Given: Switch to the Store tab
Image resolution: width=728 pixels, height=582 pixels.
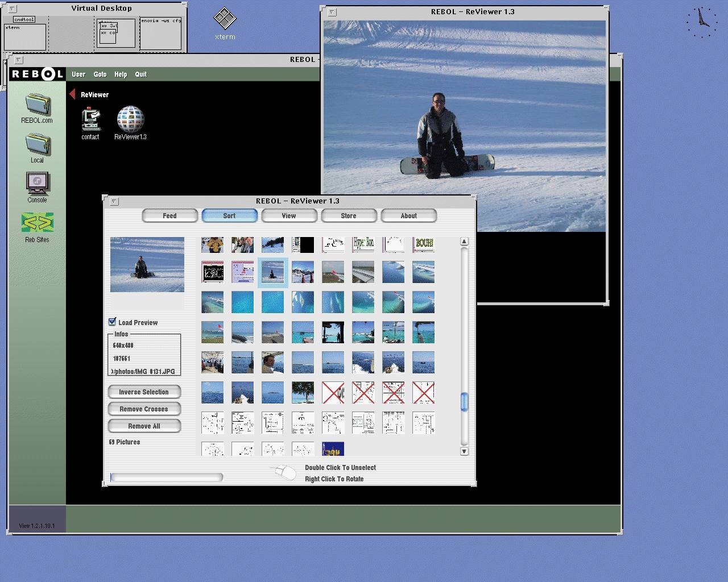Looking at the screenshot, I should click(349, 216).
